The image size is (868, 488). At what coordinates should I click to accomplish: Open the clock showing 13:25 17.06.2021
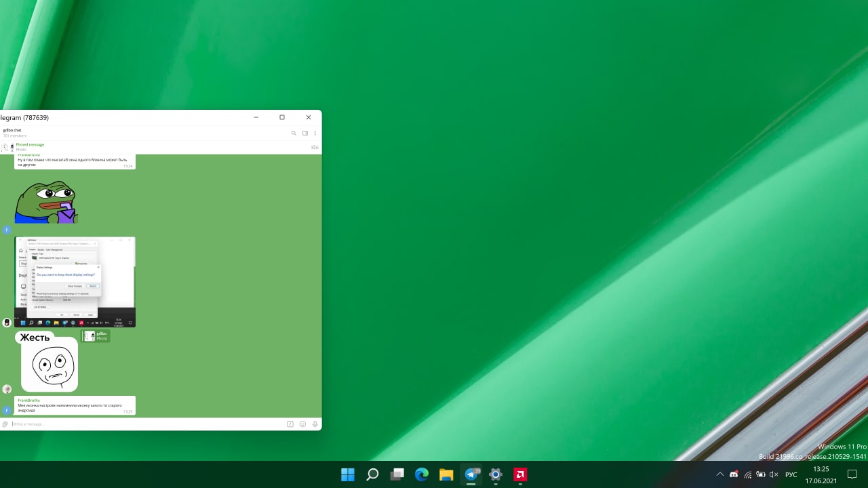coord(821,474)
